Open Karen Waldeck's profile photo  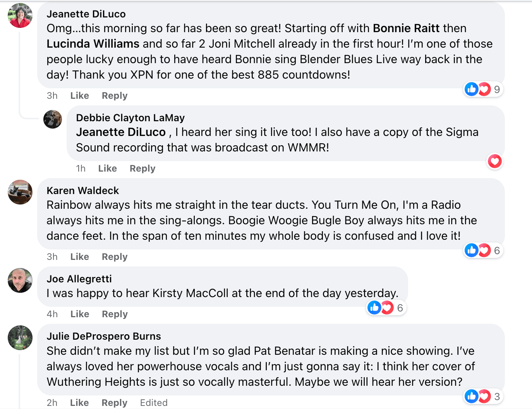point(20,192)
